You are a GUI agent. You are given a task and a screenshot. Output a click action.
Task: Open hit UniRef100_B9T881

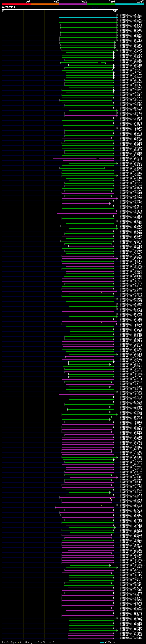click(x=131, y=22)
